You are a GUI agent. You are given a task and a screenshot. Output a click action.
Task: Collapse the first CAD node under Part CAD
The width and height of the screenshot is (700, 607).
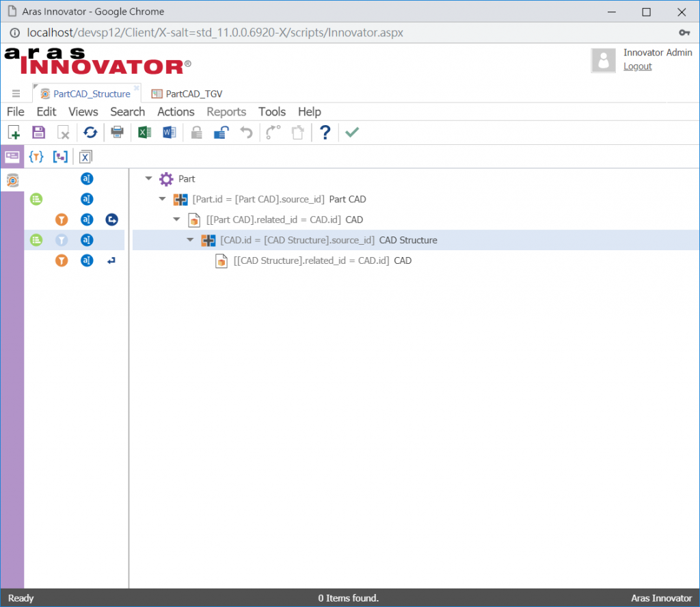(176, 219)
